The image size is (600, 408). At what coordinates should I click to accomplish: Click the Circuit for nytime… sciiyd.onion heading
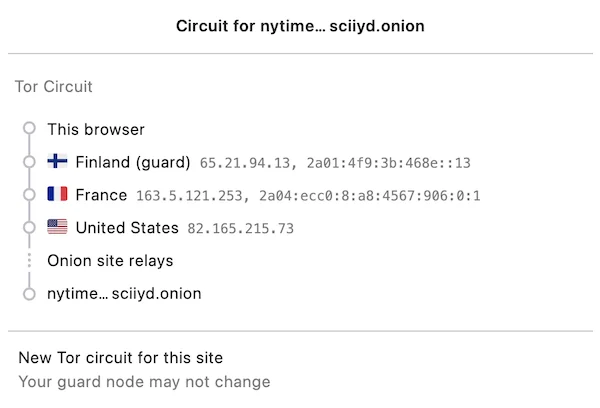point(300,26)
